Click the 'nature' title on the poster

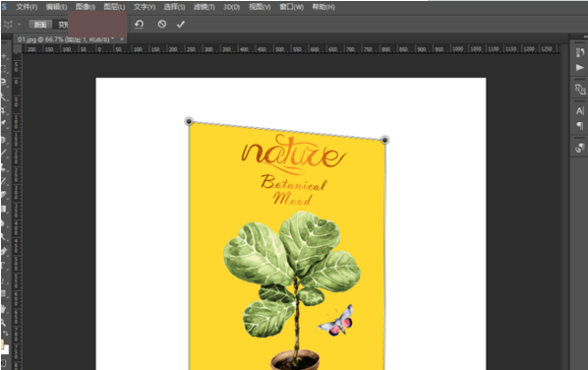(x=293, y=154)
